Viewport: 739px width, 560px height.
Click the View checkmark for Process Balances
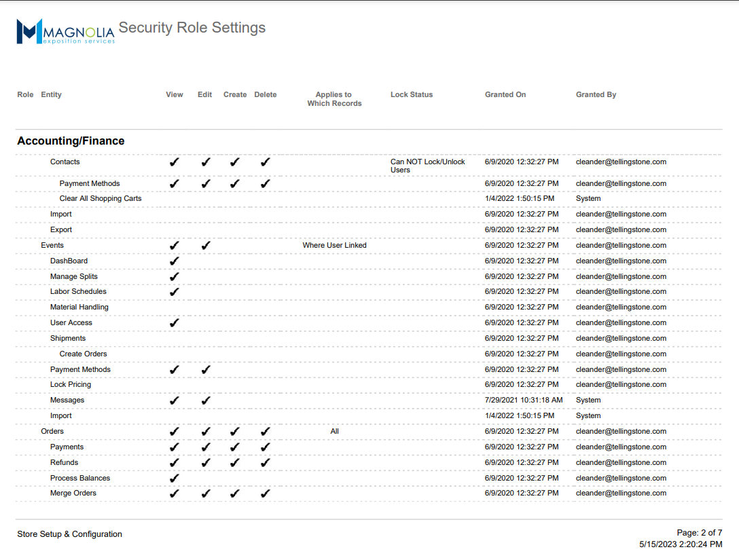coord(175,479)
